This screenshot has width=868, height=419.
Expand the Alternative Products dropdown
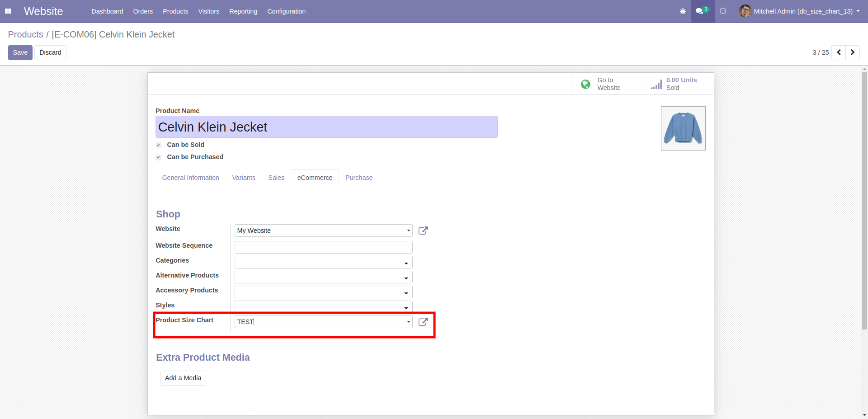406,278
